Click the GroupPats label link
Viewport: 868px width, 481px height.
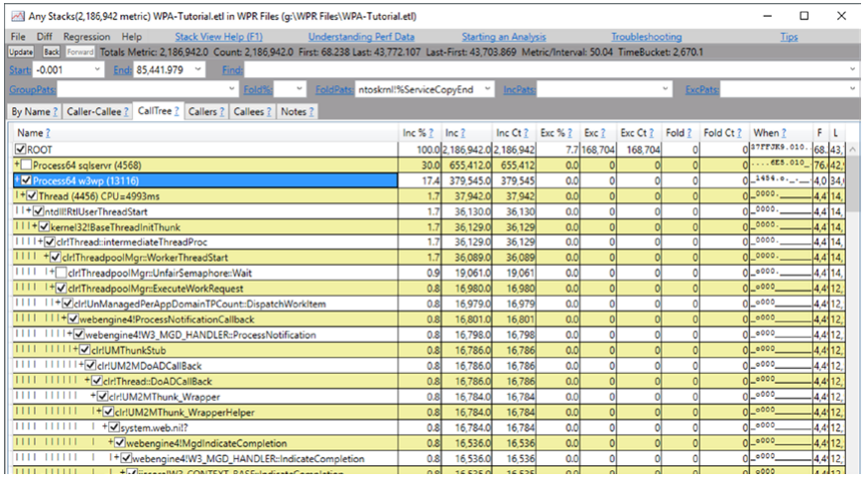32,89
